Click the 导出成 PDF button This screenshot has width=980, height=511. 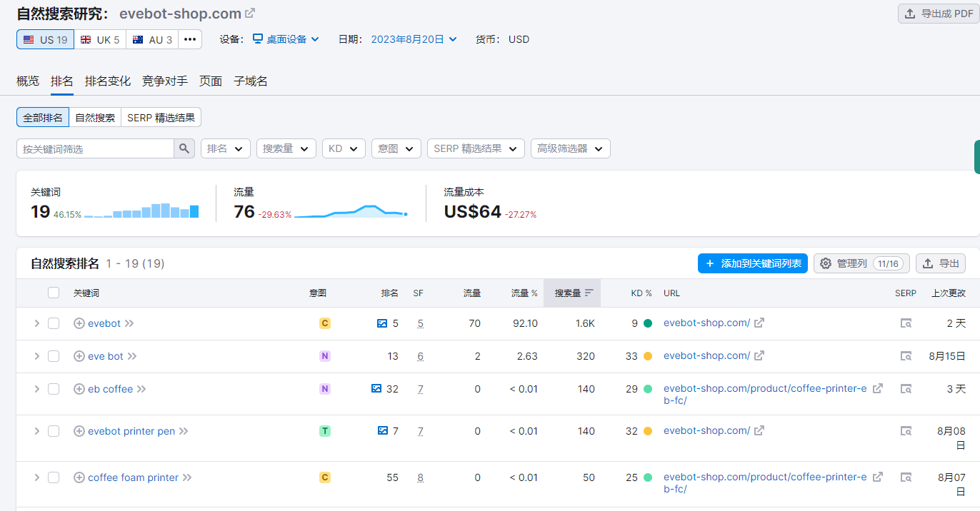point(939,14)
